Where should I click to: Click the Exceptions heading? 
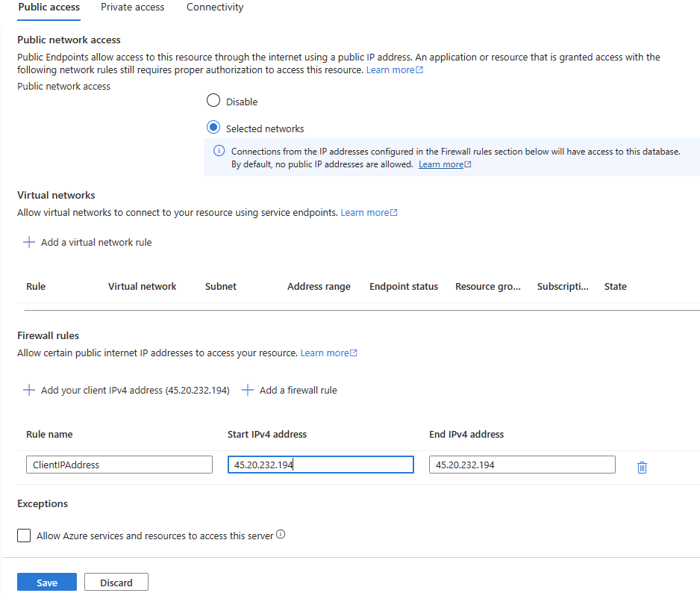(43, 503)
